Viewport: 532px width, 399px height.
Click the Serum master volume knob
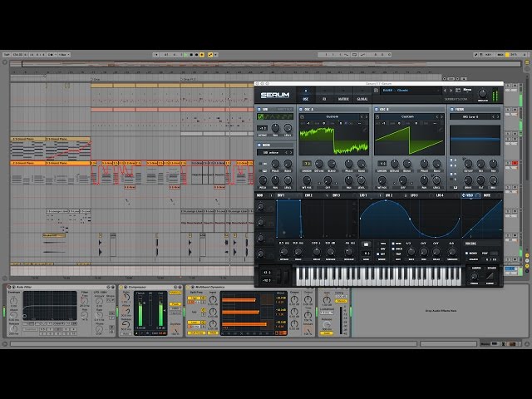coord(482,93)
